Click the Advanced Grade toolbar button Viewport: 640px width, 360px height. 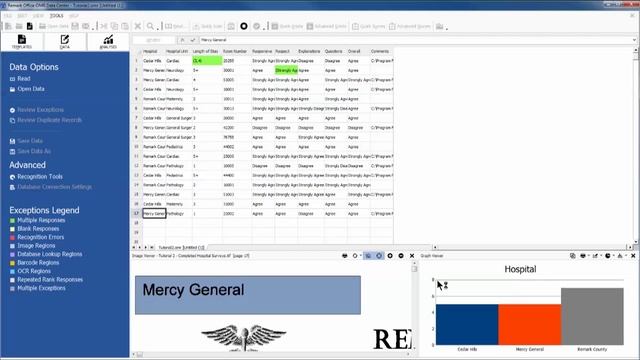(x=327, y=26)
